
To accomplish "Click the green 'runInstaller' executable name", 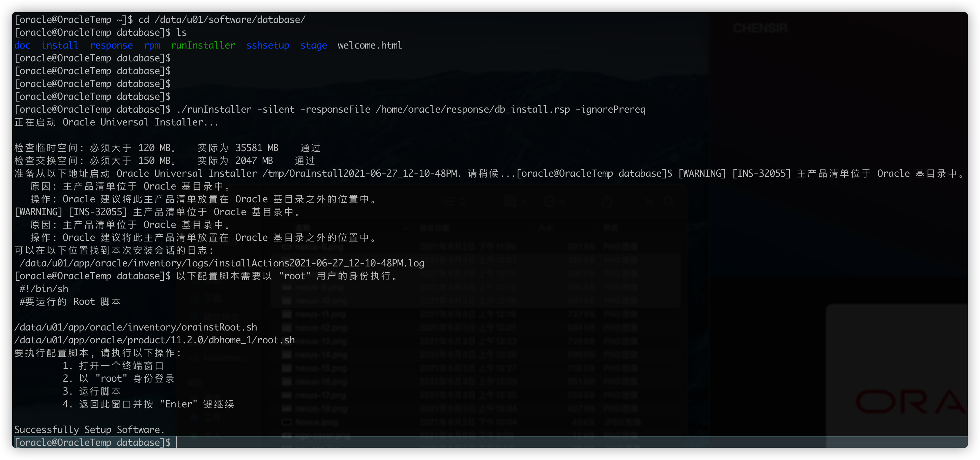I will 203,45.
